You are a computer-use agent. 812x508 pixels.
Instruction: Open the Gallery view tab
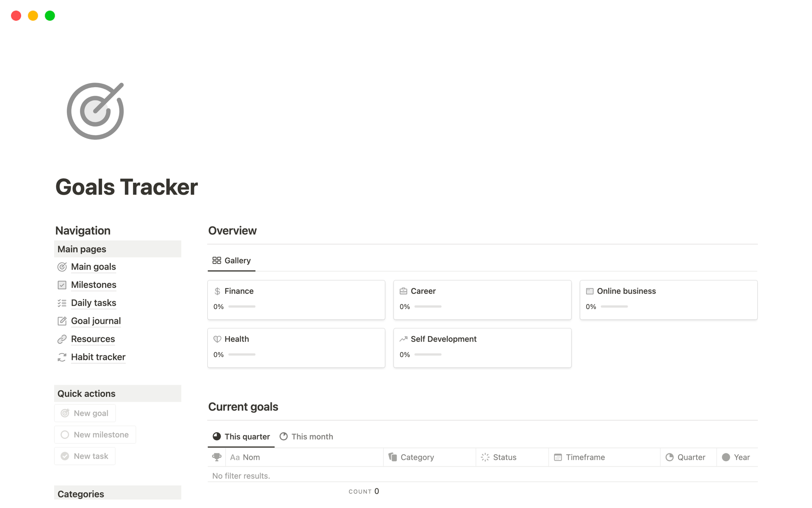[232, 260]
